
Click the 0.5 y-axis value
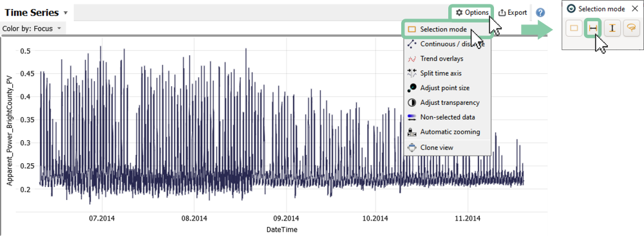pos(26,51)
